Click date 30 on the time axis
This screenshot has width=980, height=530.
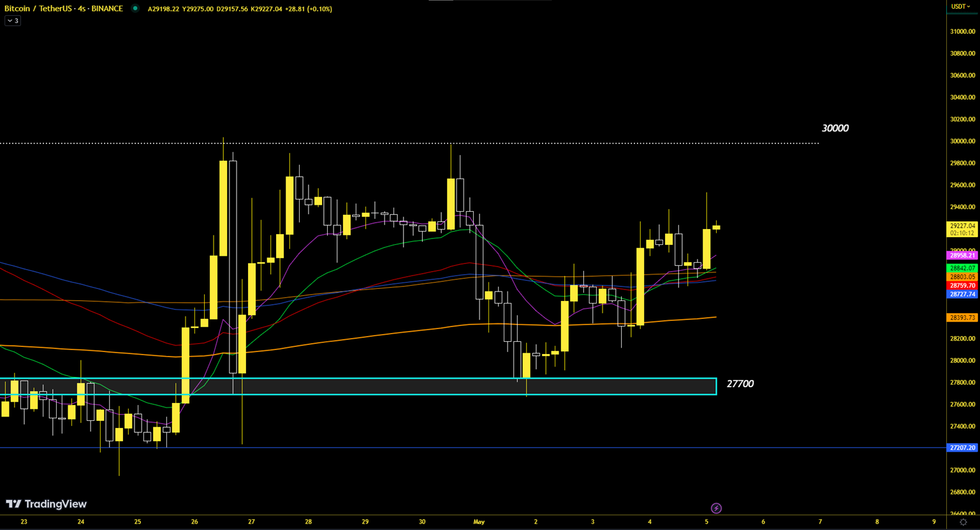(x=422, y=522)
